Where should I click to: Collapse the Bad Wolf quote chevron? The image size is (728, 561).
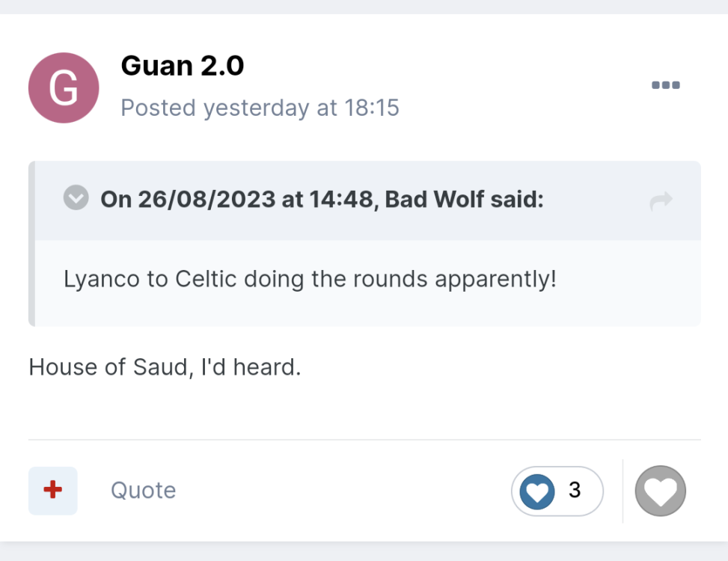(76, 199)
